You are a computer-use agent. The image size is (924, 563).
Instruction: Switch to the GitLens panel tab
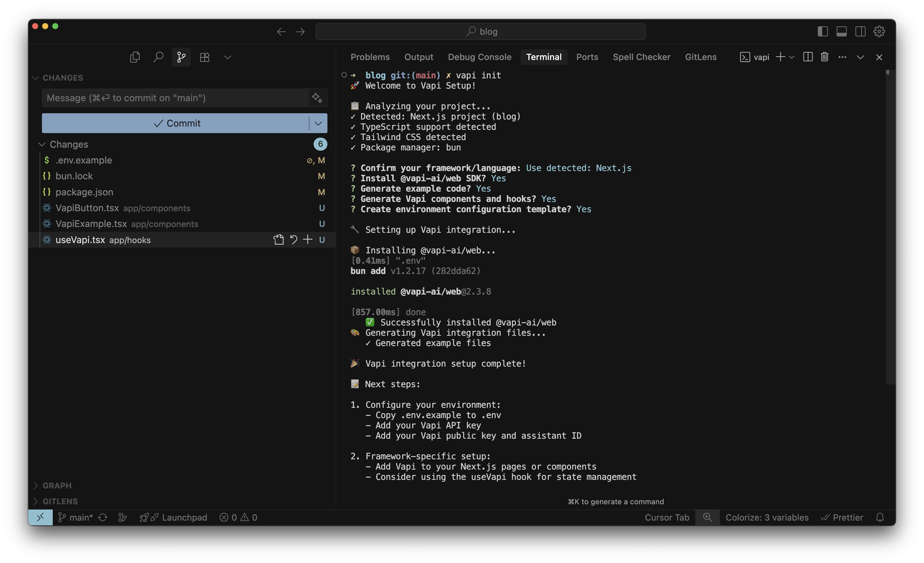[701, 57]
